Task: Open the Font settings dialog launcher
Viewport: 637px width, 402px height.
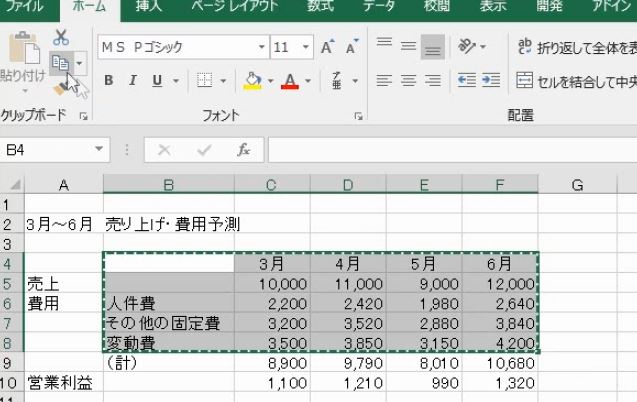Action: coord(358,117)
